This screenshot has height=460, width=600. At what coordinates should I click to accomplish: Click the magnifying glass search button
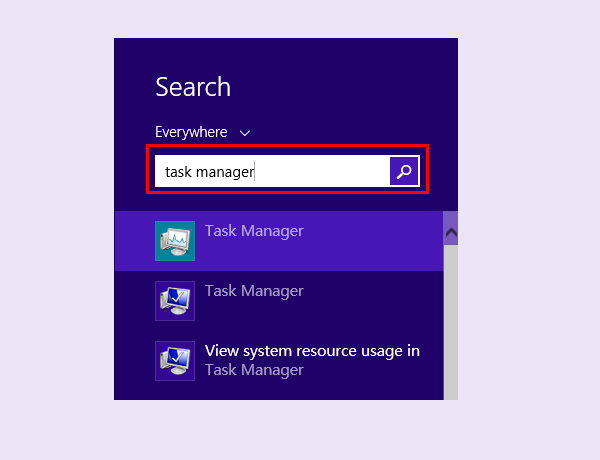[404, 171]
